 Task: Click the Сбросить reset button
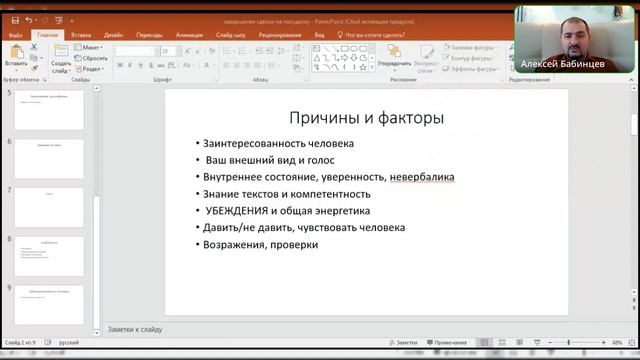pos(91,58)
